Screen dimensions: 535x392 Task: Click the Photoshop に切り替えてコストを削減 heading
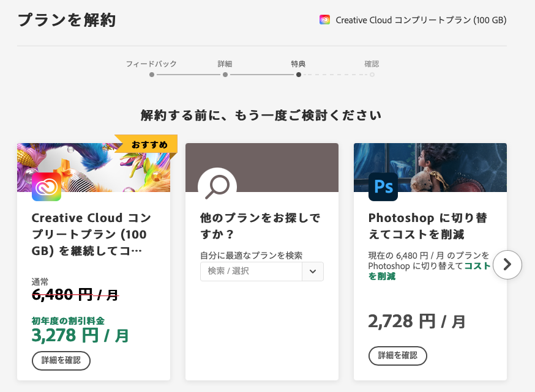click(428, 226)
